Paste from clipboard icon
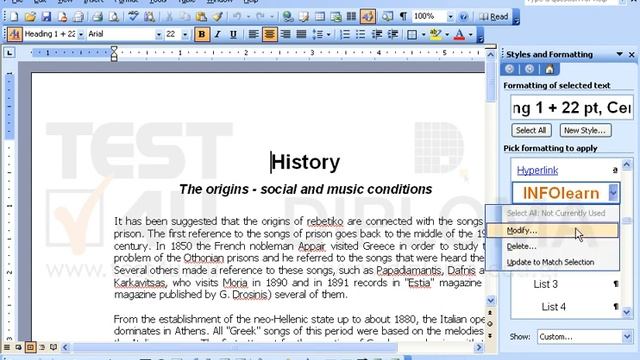The width and height of the screenshot is (640, 360). tap(201, 17)
